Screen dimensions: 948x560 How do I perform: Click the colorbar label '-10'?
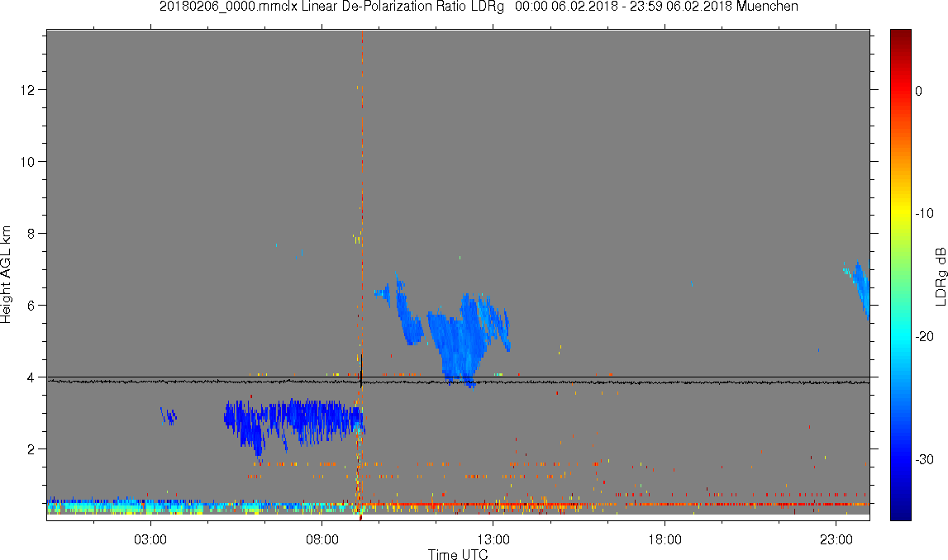tap(924, 213)
